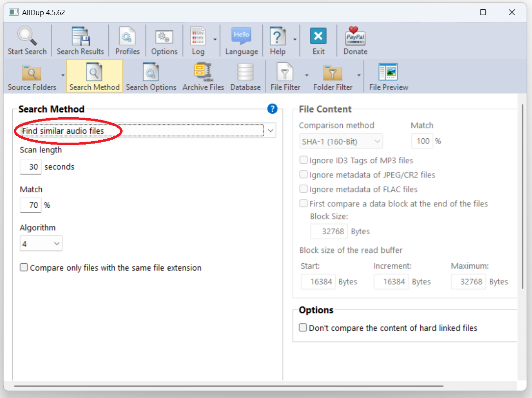This screenshot has height=398, width=532.
Task: Expand the File Filter dropdown arrow
Action: [x=307, y=75]
